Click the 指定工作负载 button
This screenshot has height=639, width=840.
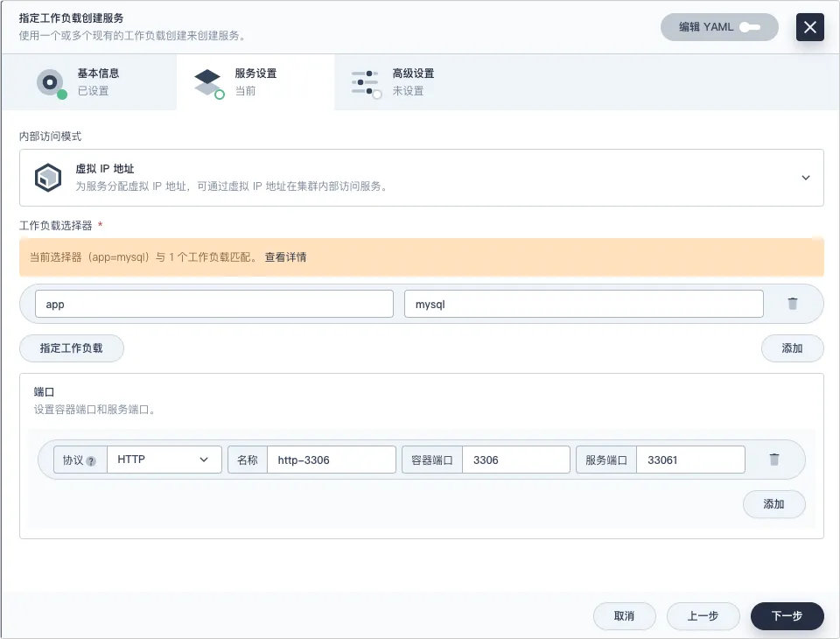coord(71,348)
